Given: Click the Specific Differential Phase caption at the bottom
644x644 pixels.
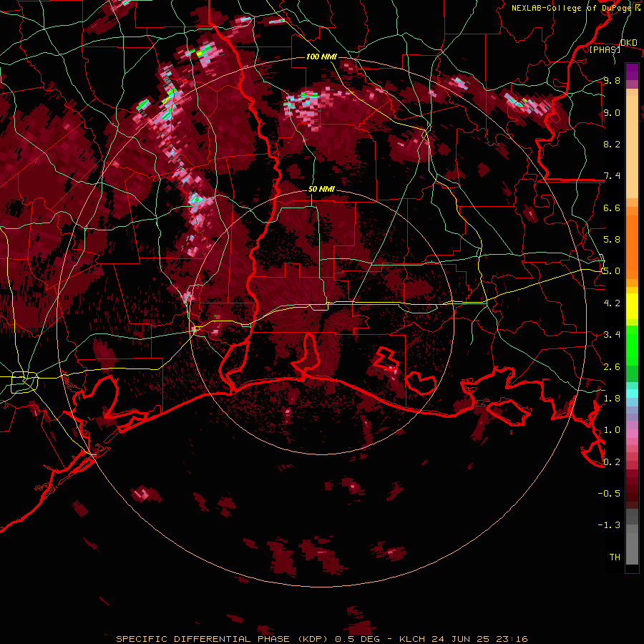Looking at the screenshot, I should [321, 639].
